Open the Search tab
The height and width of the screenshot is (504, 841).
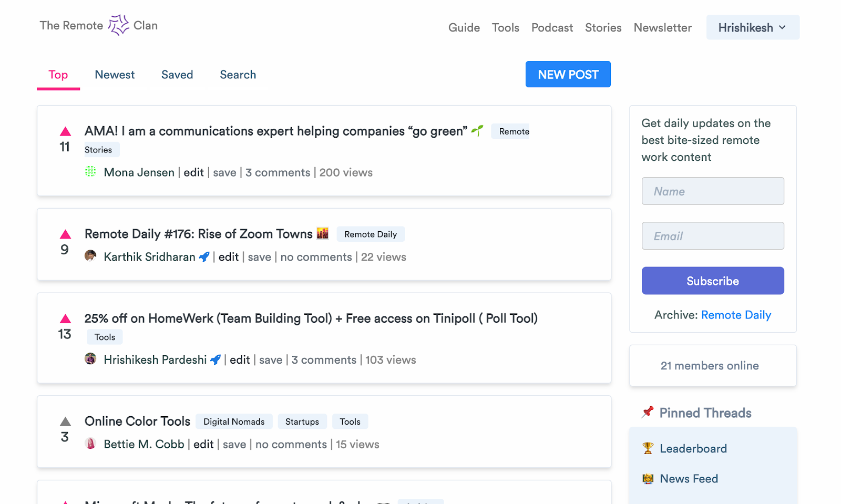[238, 75]
